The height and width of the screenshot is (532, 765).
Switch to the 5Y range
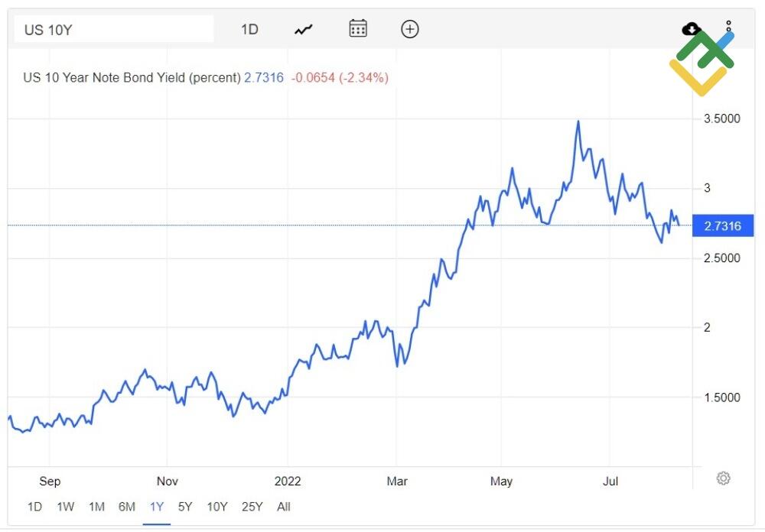pos(184,507)
